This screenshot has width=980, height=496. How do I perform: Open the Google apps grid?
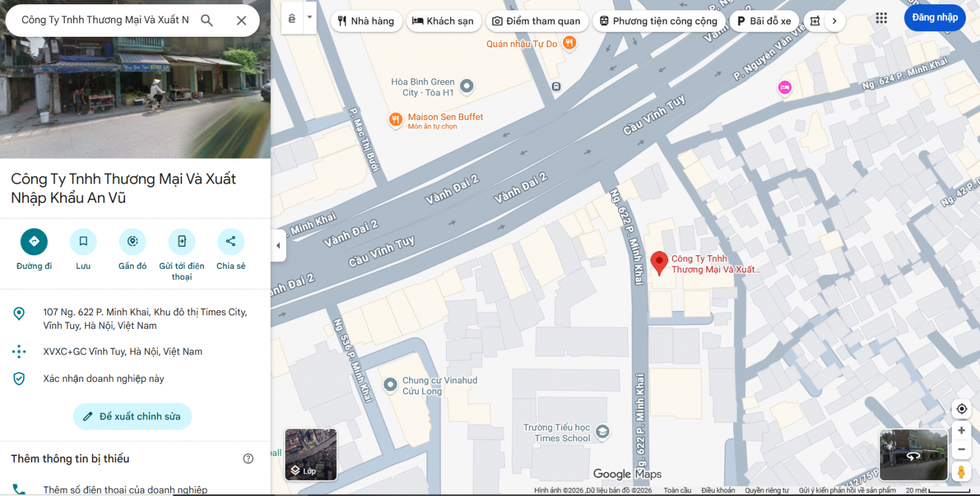(881, 18)
